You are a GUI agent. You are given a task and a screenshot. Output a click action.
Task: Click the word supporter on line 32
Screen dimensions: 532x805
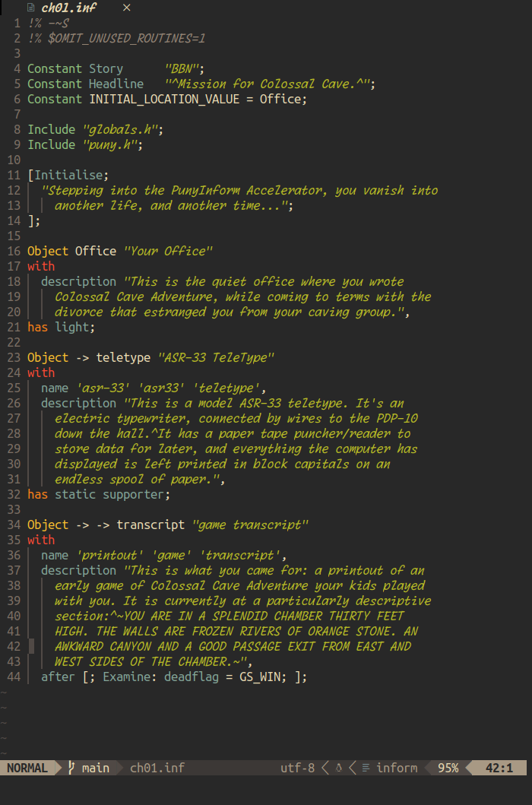click(134, 494)
